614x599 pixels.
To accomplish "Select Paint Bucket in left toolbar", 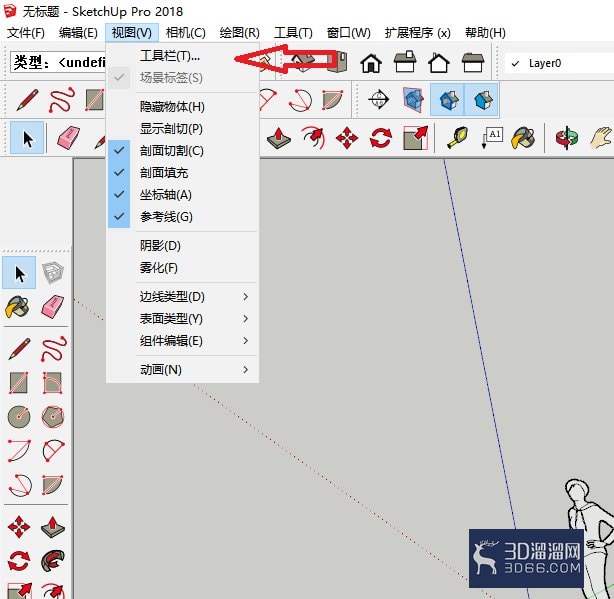I will point(17,307).
